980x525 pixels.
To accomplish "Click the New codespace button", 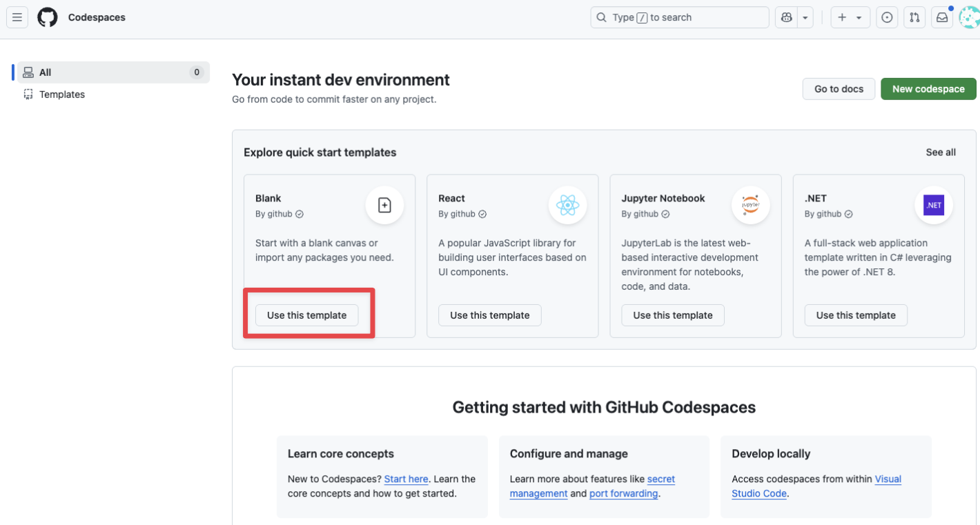I will click(x=928, y=89).
